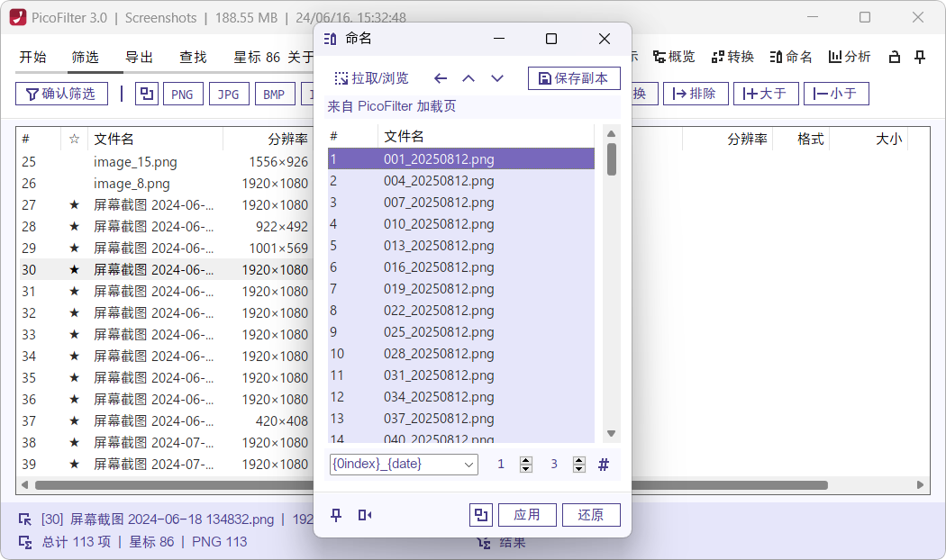Image resolution: width=946 pixels, height=560 pixels.
Task: Click the down chevron in the rename dialog
Action: tap(497, 78)
